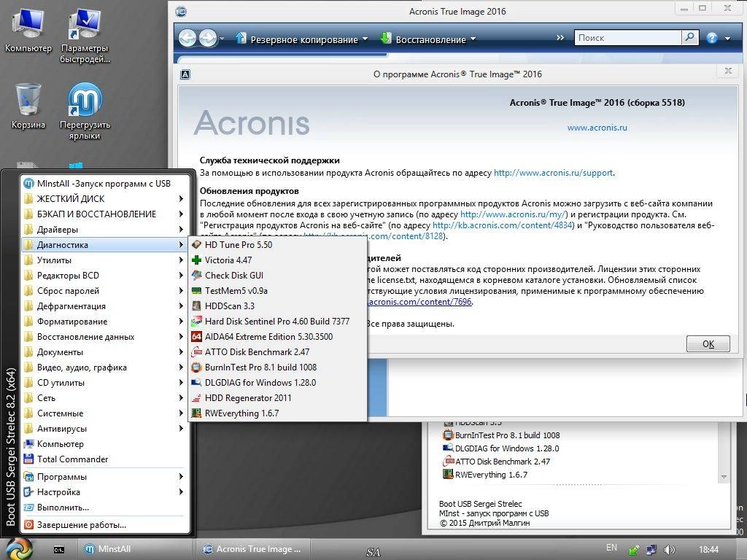Launch Victoria 4.47 from submenu
The height and width of the screenshot is (560, 747).
tap(278, 260)
